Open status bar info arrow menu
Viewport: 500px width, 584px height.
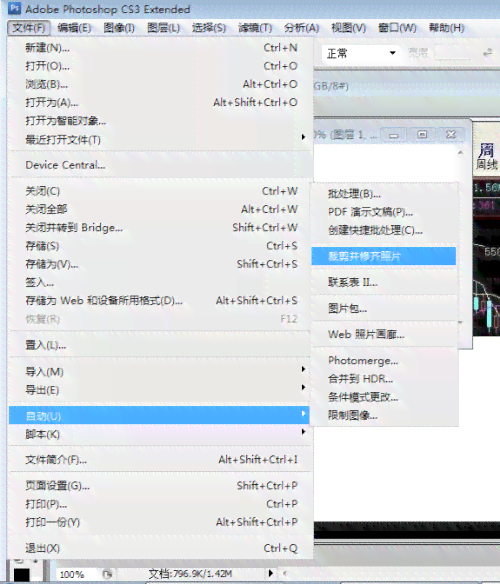(271, 573)
